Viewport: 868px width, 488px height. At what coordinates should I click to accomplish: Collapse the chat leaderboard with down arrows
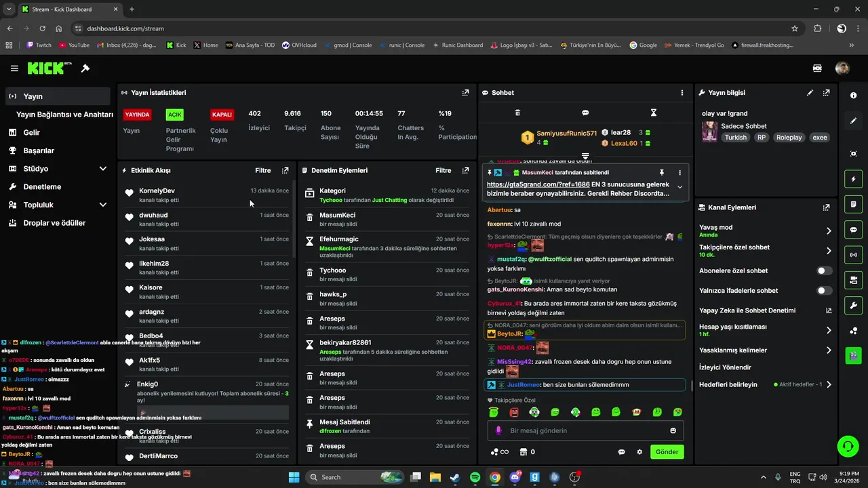585,156
